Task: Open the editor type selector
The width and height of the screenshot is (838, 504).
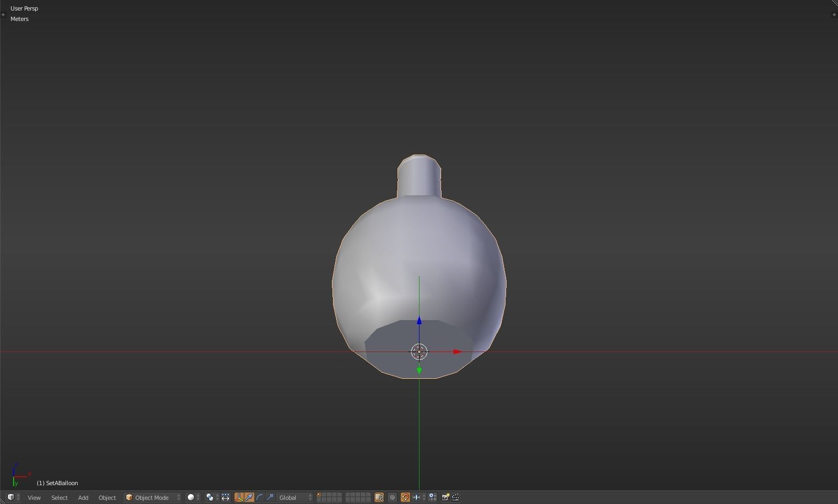Action: (13, 497)
